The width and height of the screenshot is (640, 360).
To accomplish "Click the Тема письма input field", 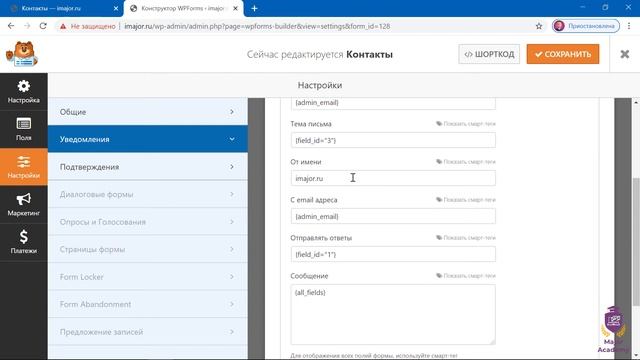I will click(x=393, y=140).
